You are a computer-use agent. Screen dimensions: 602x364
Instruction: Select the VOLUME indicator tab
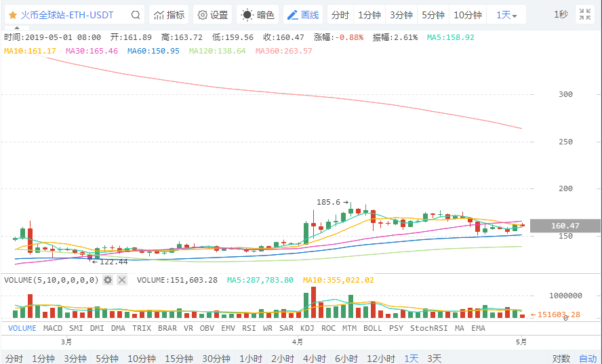coord(22,328)
